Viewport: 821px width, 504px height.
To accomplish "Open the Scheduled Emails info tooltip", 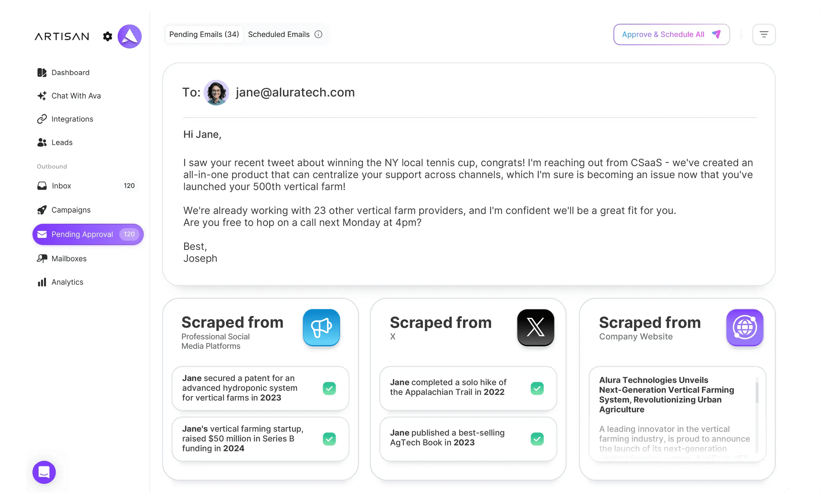I will [319, 34].
